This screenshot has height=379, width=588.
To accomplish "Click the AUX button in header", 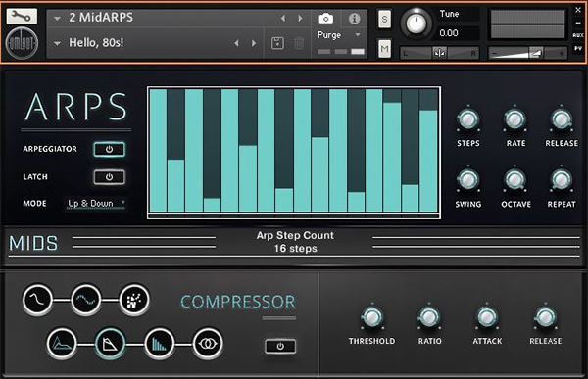I will coord(578,35).
